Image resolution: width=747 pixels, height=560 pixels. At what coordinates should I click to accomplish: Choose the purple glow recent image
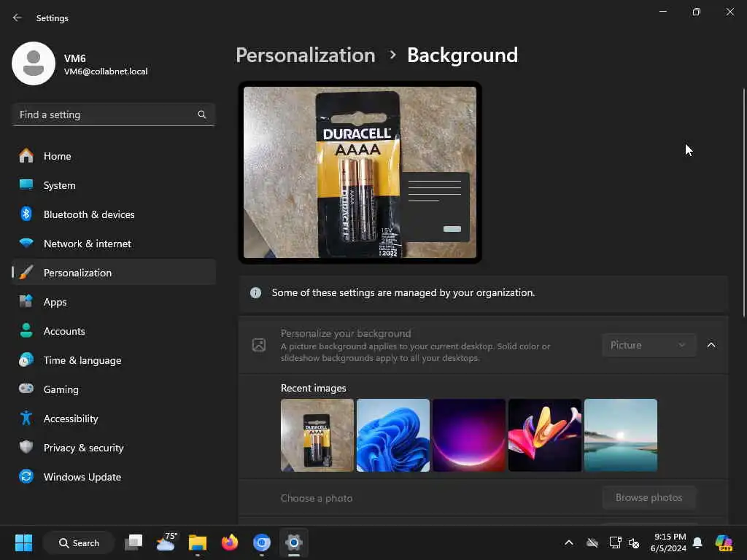pyautogui.click(x=469, y=435)
